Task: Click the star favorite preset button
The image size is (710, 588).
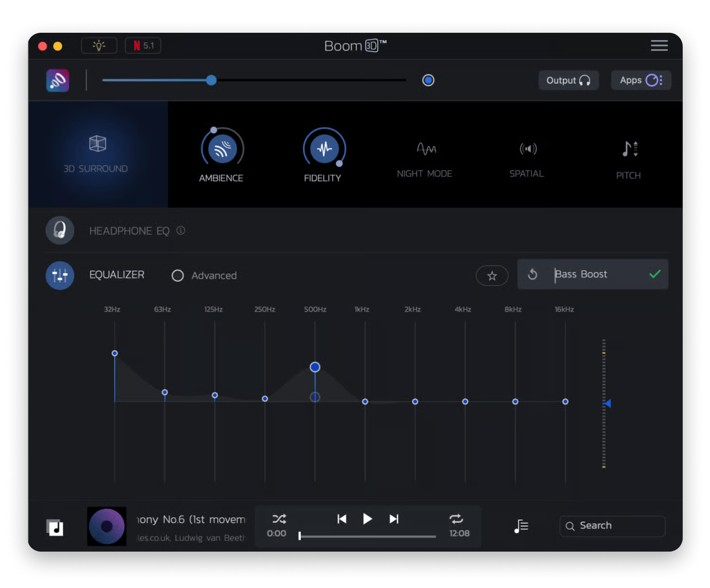Action: [492, 276]
